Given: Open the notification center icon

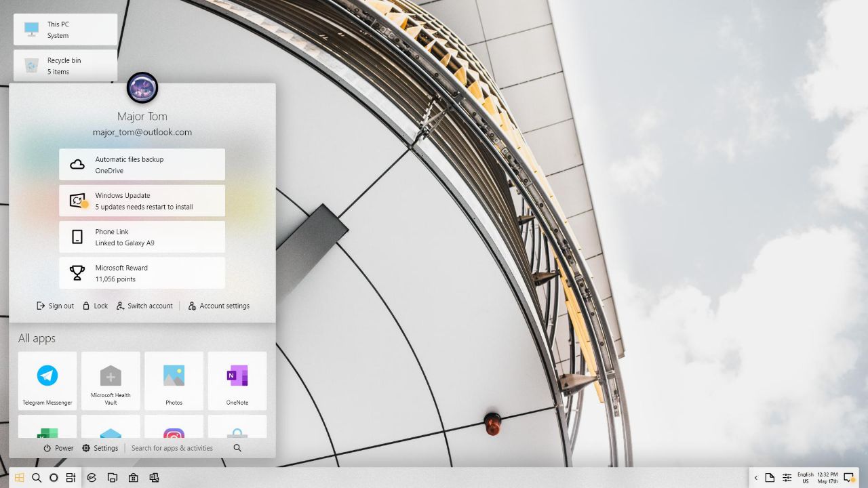Looking at the screenshot, I should tap(848, 478).
